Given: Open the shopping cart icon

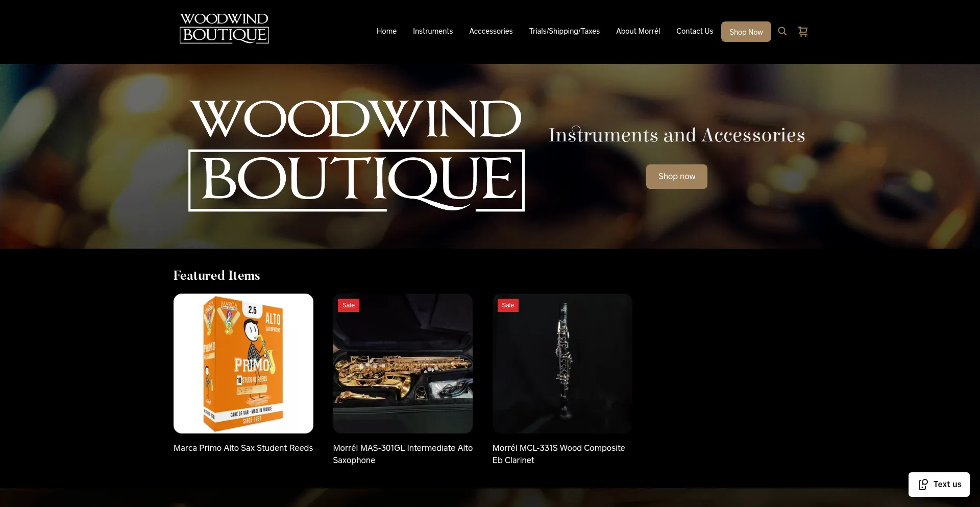Looking at the screenshot, I should pyautogui.click(x=803, y=31).
